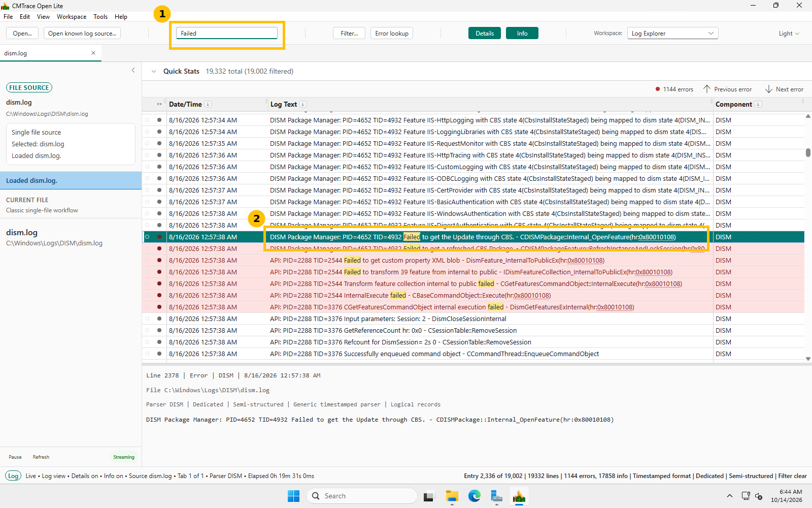Viewport: 812px width, 508px height.
Task: Click Pause in the sidebar
Action: pos(15,457)
